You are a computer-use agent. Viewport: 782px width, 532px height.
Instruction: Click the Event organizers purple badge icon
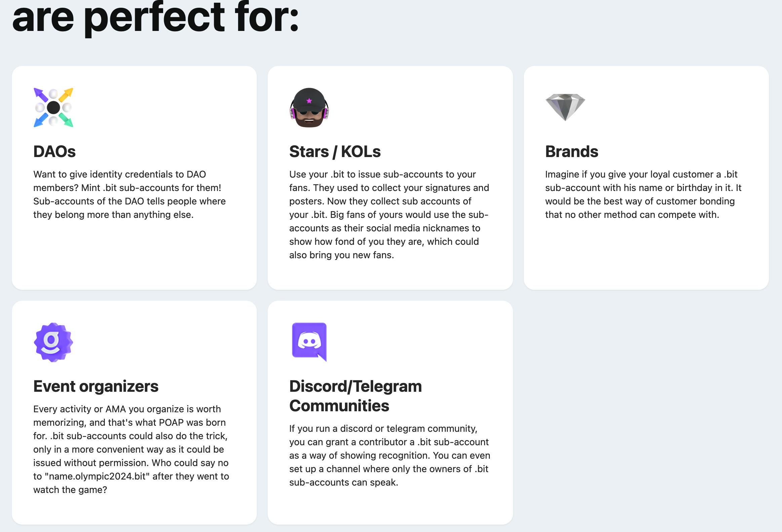pos(53,342)
